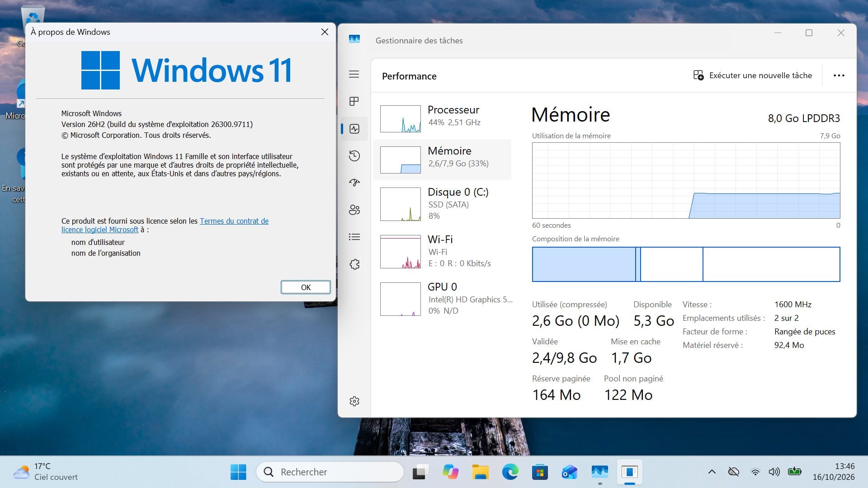Screen dimensions: 868x488
Task: Click Exécuter une nouvelle tâche button
Action: (753, 75)
